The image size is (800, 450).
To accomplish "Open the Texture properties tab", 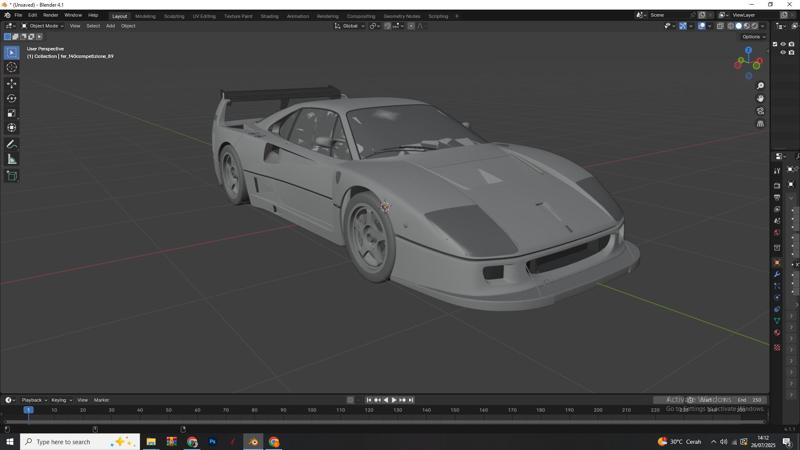I will click(x=777, y=347).
